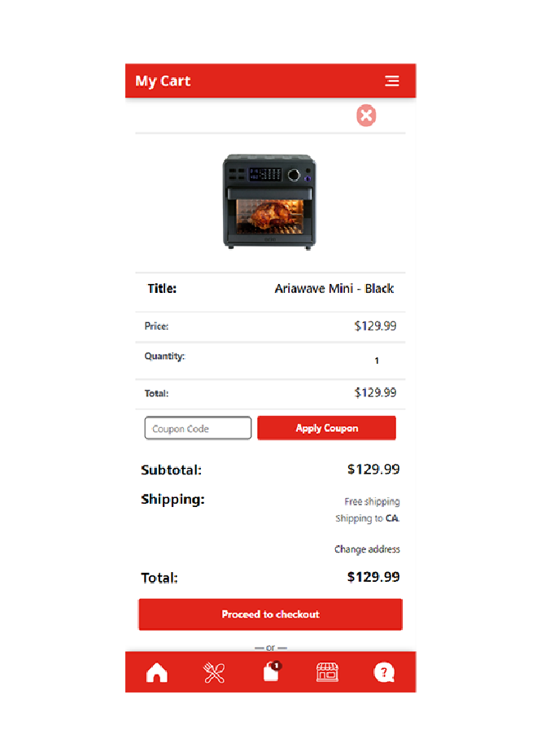
Task: Open the store shop icon
Action: click(x=327, y=672)
